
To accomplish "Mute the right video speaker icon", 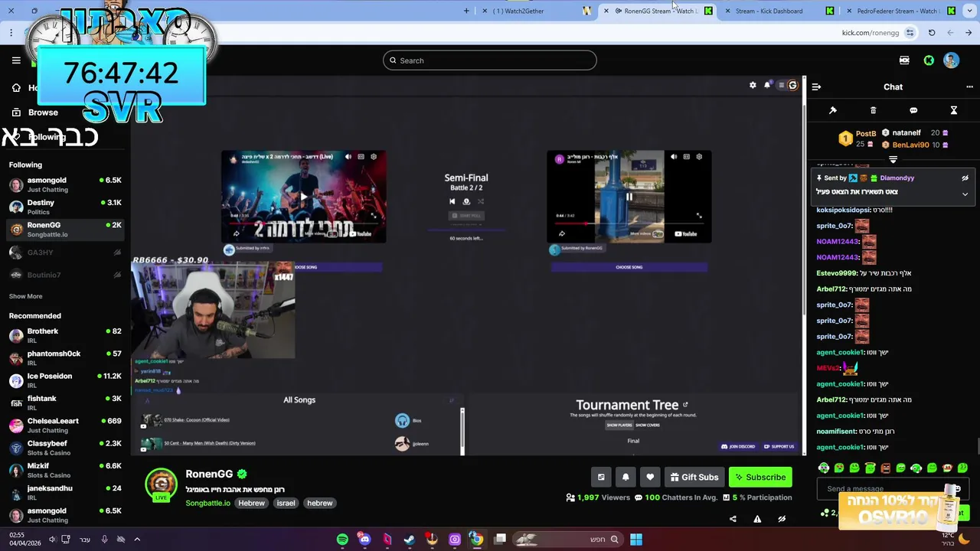I will (674, 157).
